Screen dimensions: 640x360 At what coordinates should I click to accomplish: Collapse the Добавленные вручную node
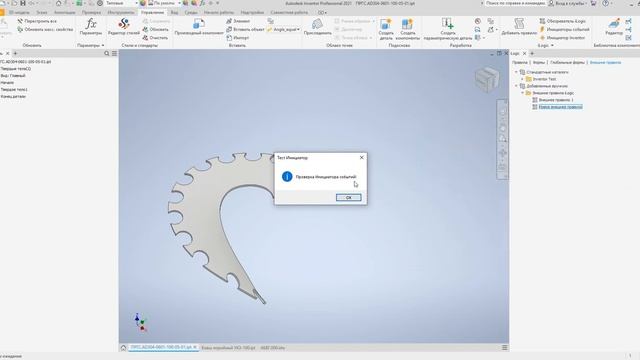coord(516,86)
